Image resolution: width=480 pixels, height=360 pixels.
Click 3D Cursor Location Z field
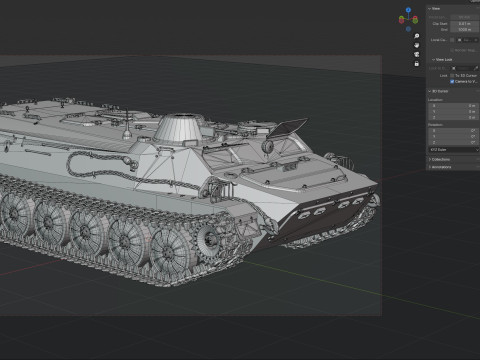(x=454, y=118)
